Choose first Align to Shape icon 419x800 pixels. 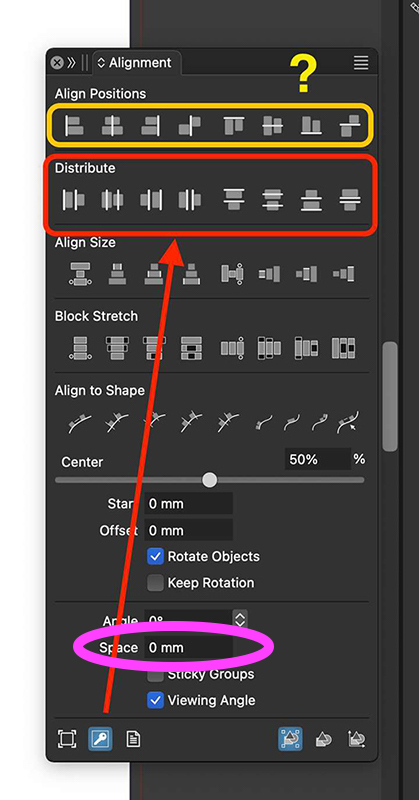click(80, 423)
